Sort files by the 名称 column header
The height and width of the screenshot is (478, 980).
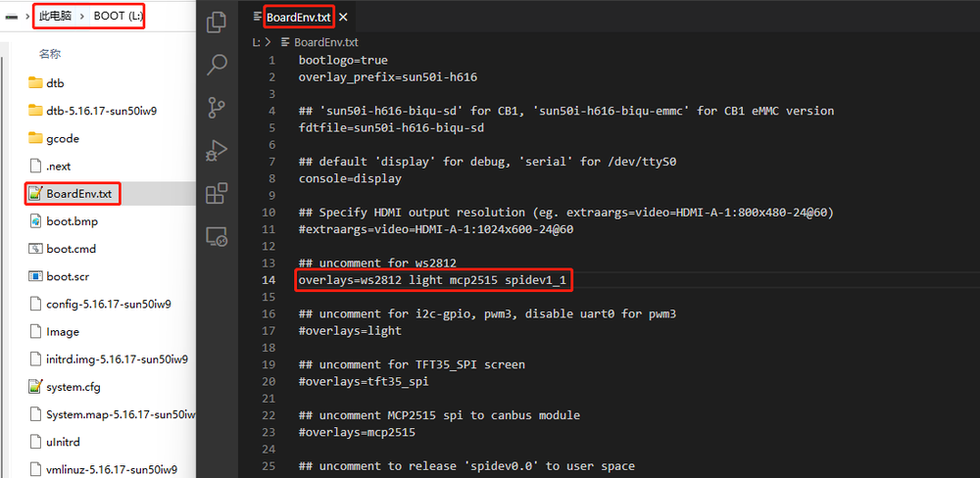[x=49, y=54]
